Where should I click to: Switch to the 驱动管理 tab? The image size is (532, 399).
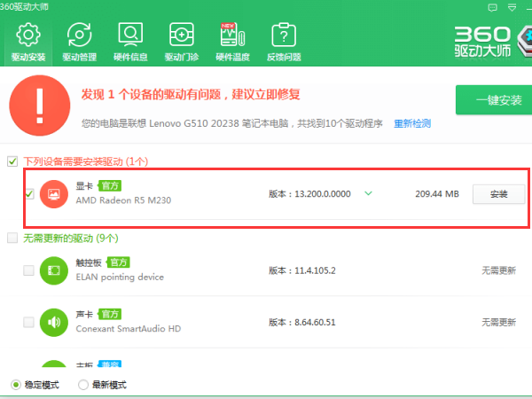(80, 43)
